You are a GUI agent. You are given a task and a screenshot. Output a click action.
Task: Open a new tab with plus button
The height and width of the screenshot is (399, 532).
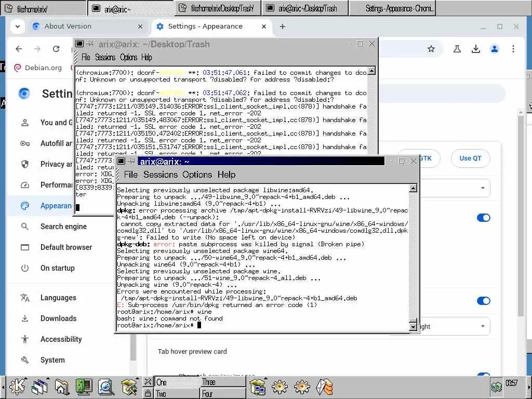pyautogui.click(x=283, y=26)
